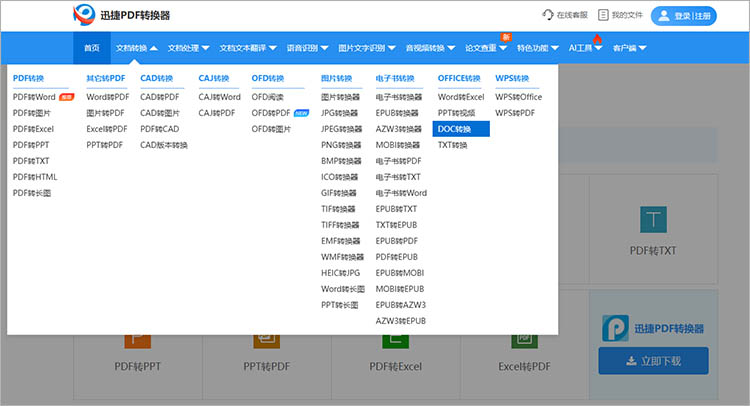The height and width of the screenshot is (406, 750).
Task: Choose PDF转TXT from the dropdown menu
Action: (x=31, y=161)
